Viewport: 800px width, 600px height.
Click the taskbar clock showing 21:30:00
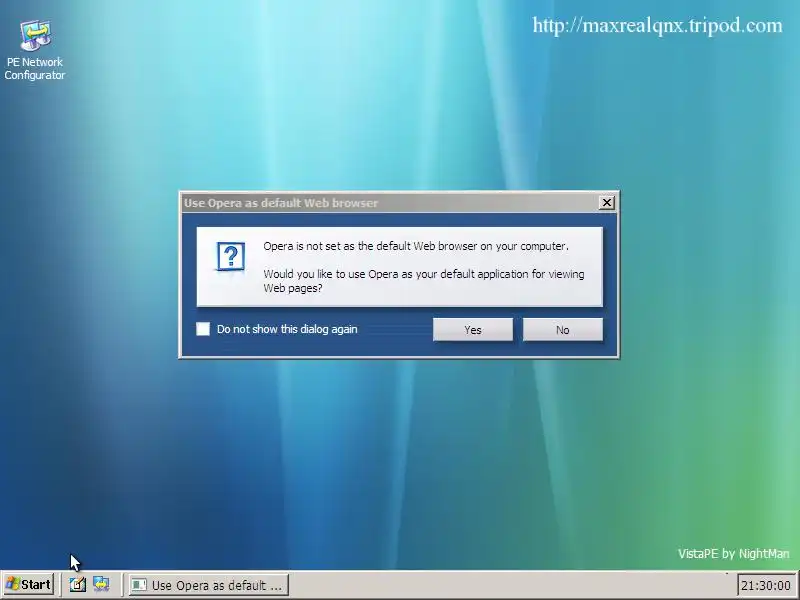coord(765,585)
